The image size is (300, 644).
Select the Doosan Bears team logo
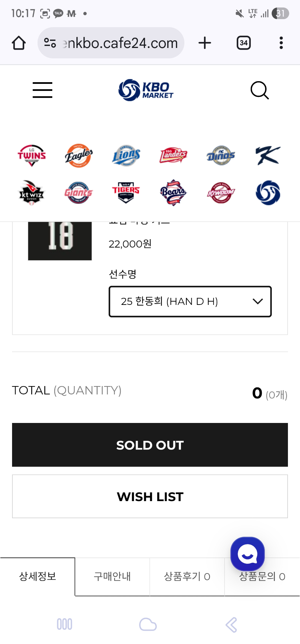[173, 193]
